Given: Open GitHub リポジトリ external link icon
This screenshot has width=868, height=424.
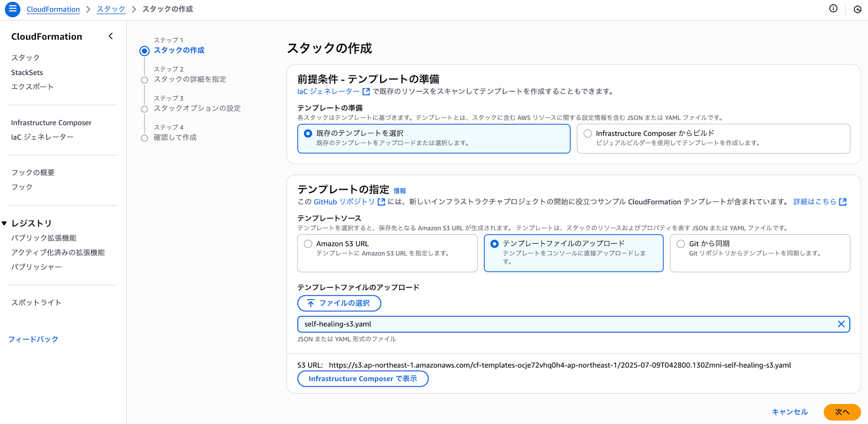Looking at the screenshot, I should pyautogui.click(x=381, y=202).
